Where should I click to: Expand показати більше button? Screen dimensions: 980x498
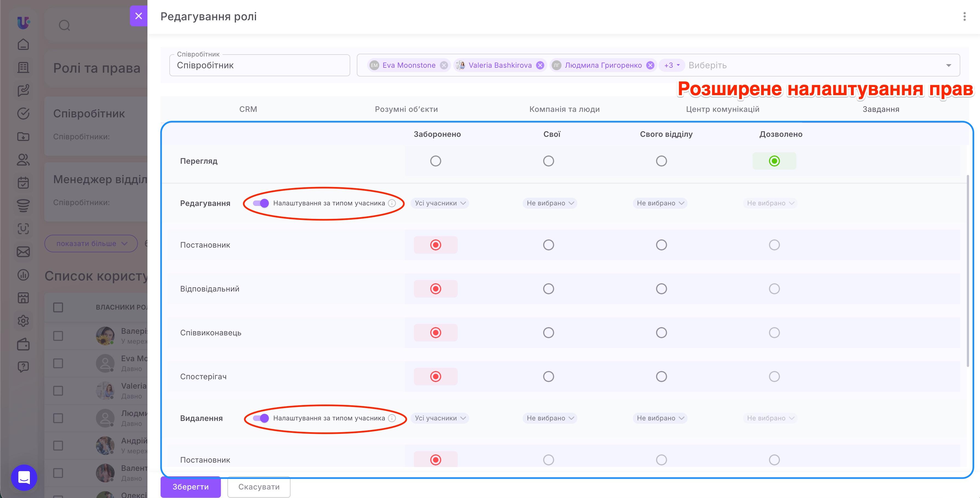91,244
